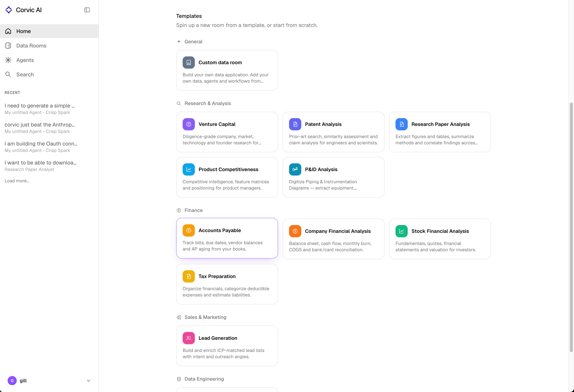Image resolution: width=574 pixels, height=392 pixels.
Task: Click the purple G user avatar
Action: 12,381
